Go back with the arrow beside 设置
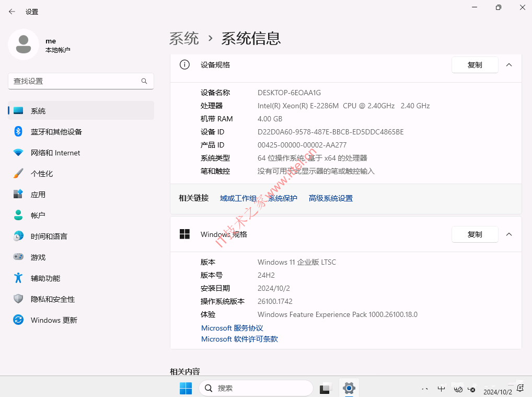The image size is (532, 397). (x=12, y=12)
